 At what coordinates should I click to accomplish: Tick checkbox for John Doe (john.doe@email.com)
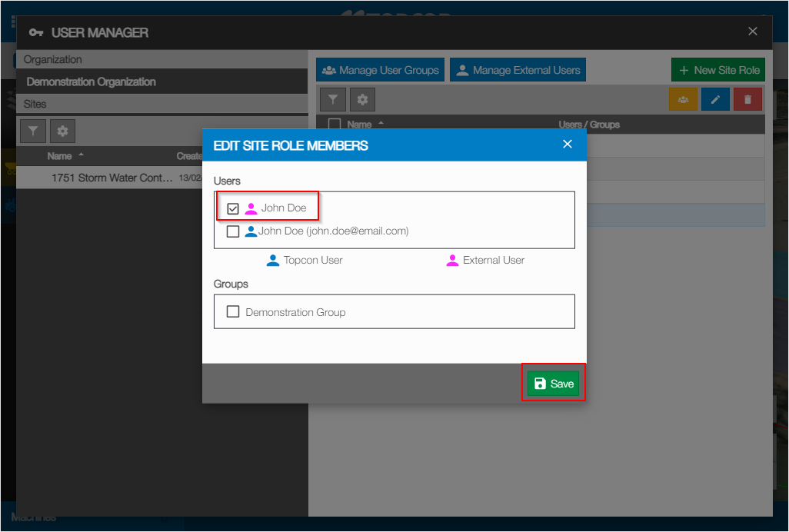click(232, 231)
